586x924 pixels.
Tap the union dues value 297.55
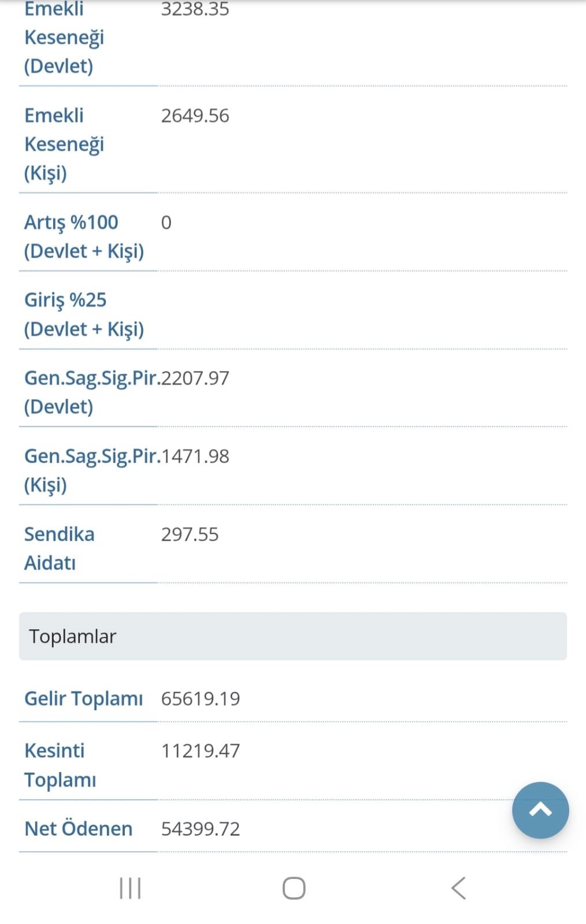coord(190,534)
